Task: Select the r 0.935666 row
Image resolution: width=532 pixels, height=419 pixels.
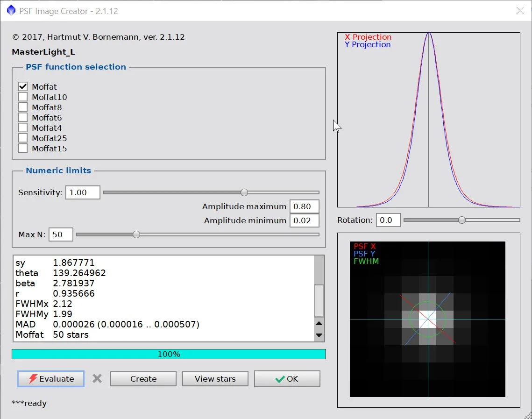Action: point(164,293)
